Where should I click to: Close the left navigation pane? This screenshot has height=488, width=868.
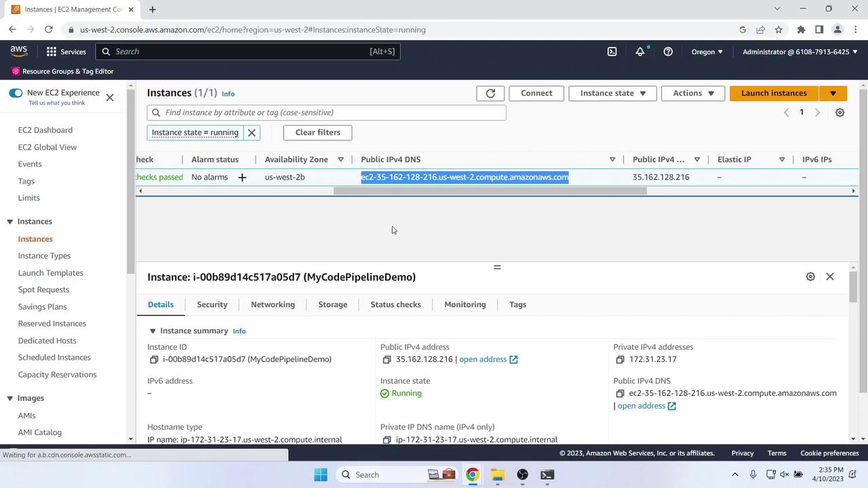click(x=110, y=98)
